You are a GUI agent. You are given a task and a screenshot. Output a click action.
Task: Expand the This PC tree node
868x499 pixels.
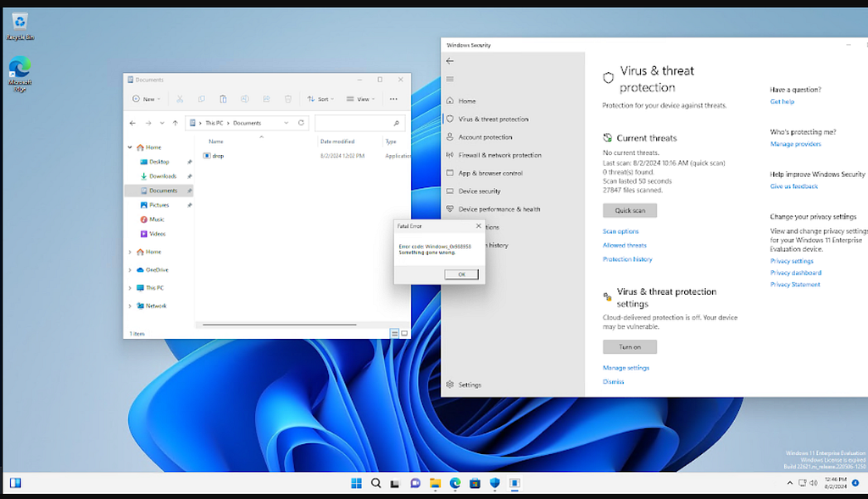[130, 288]
